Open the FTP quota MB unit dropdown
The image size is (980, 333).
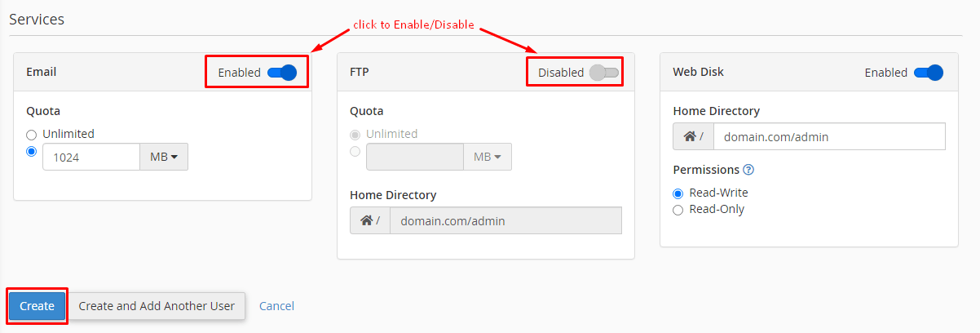[488, 157]
